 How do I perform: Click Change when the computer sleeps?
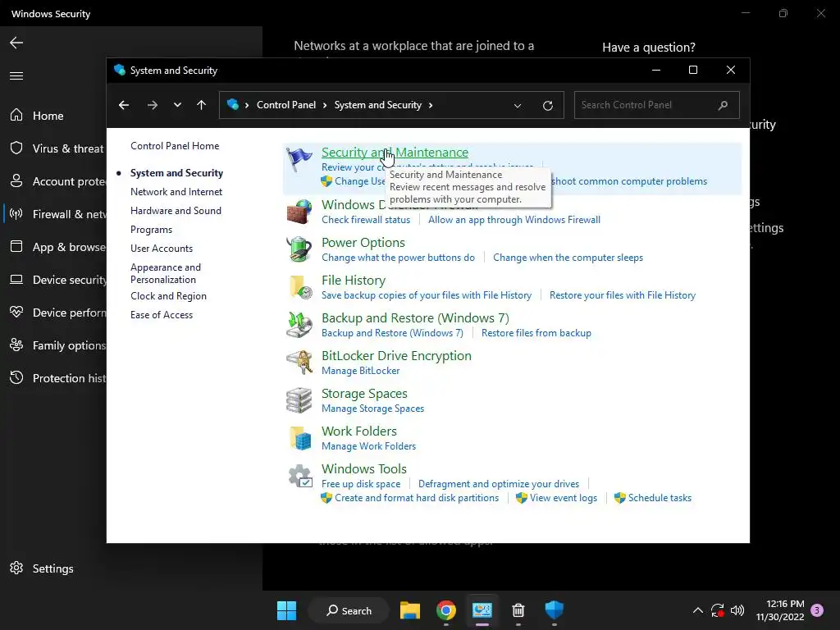tap(568, 258)
